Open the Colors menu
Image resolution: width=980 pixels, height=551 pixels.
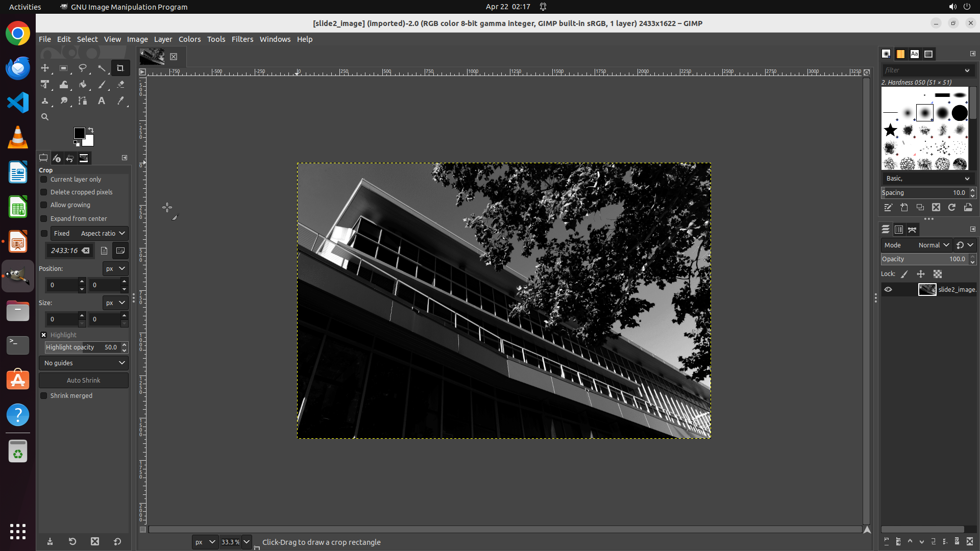tap(189, 39)
